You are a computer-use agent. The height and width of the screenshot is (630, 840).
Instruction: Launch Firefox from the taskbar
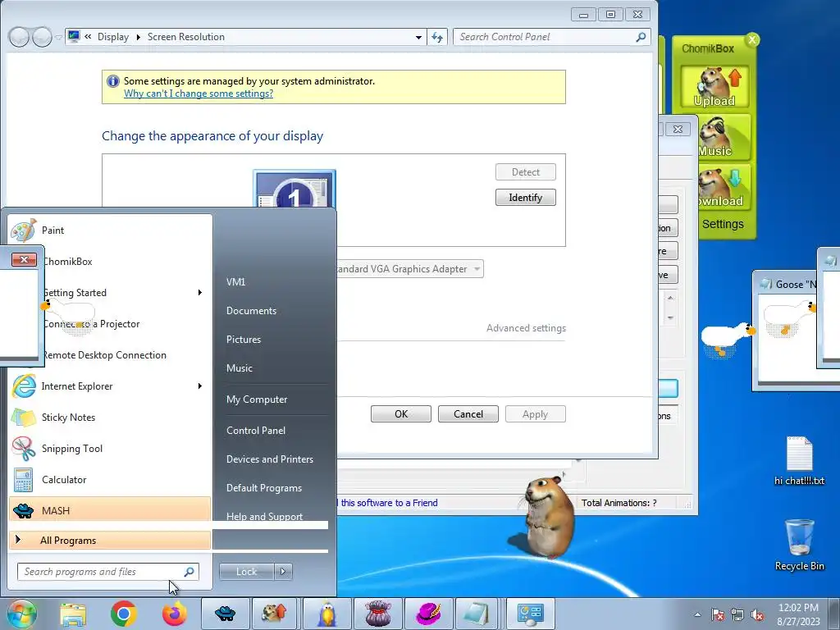pyautogui.click(x=175, y=614)
